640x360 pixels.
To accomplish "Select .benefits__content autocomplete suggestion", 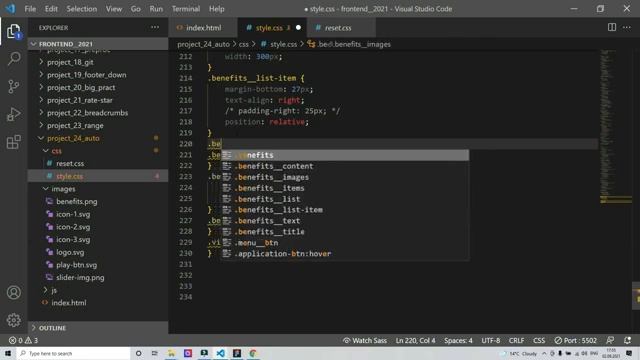I will point(345,166).
